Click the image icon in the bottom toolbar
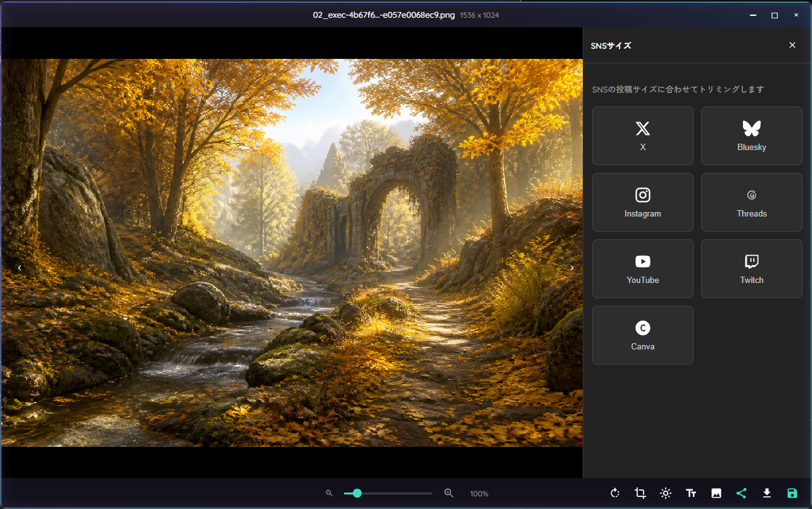Screen dimensions: 812x509 (716, 493)
